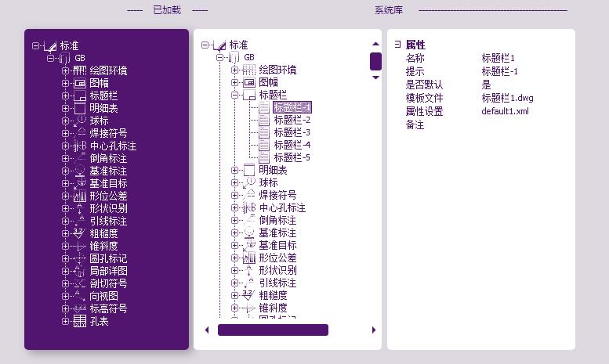This screenshot has height=364, width=609.
Task: Click the 标题栏-4 document icon
Action: click(x=264, y=145)
